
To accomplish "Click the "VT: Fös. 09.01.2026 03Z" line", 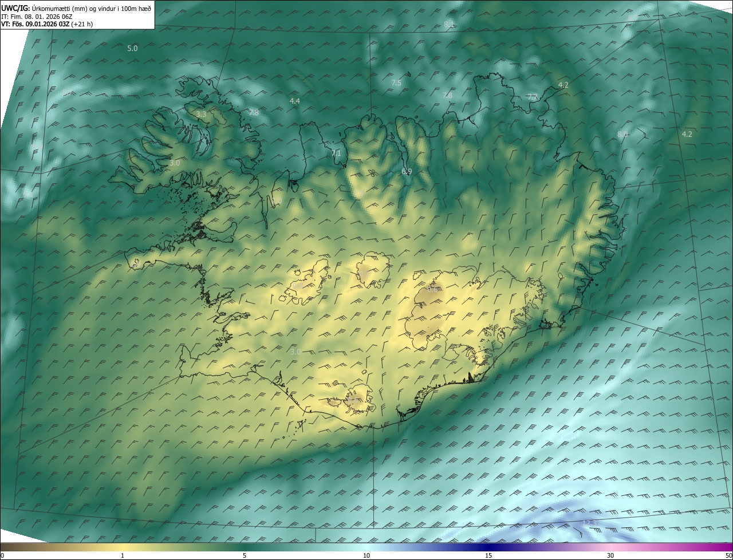I will [x=47, y=24].
